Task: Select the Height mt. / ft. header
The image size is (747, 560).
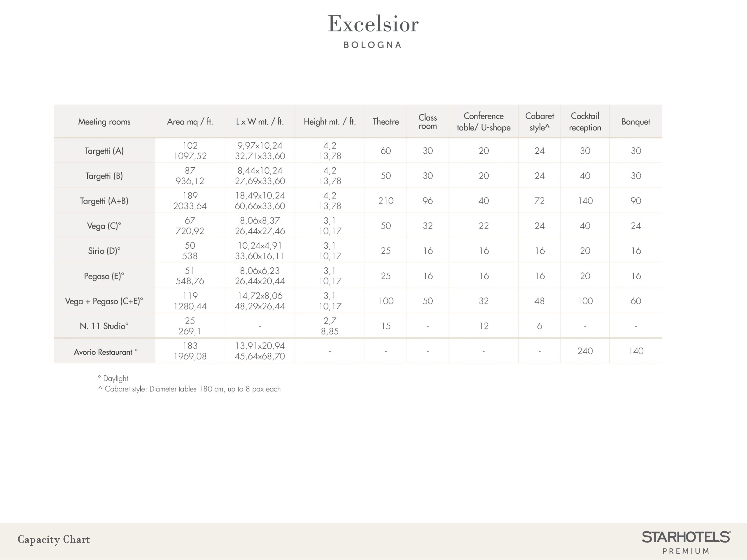Action: [x=330, y=122]
